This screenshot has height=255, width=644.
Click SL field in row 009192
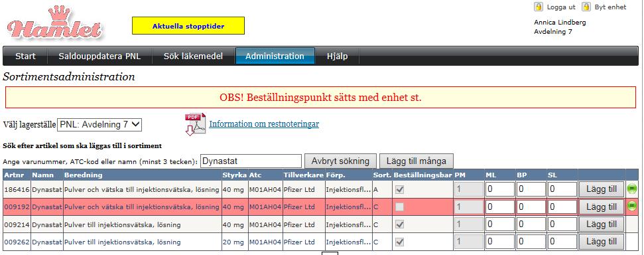(562, 207)
